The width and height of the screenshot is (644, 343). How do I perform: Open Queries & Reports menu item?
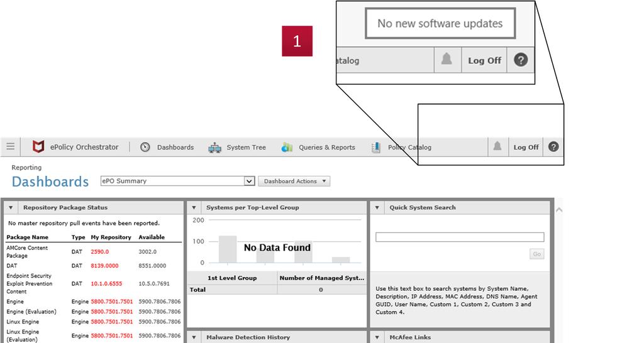click(327, 147)
